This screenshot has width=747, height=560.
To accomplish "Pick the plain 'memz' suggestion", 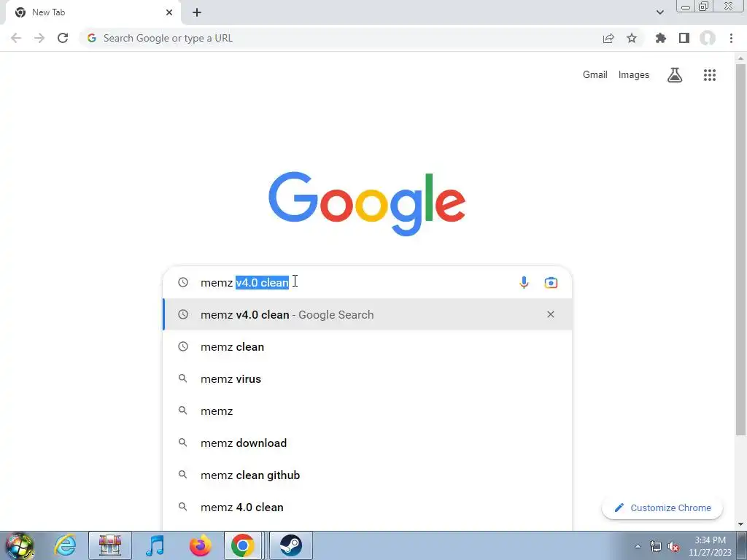I will coord(367,411).
